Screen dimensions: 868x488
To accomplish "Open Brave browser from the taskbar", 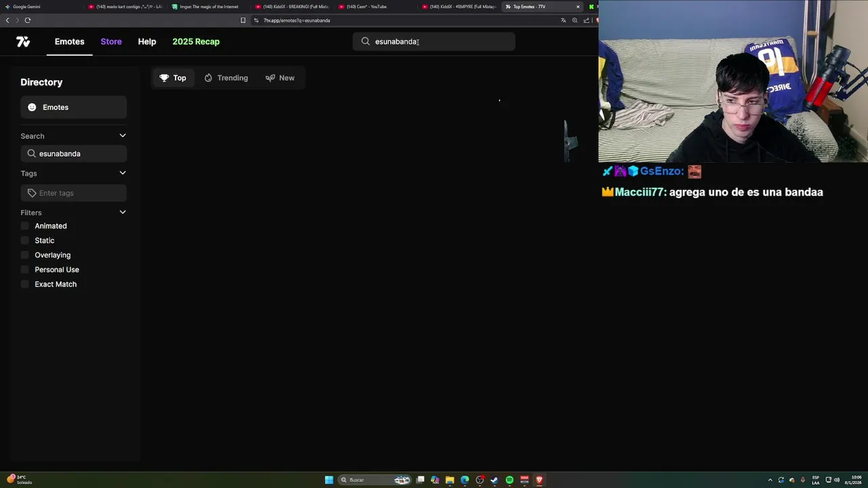I will point(539,480).
